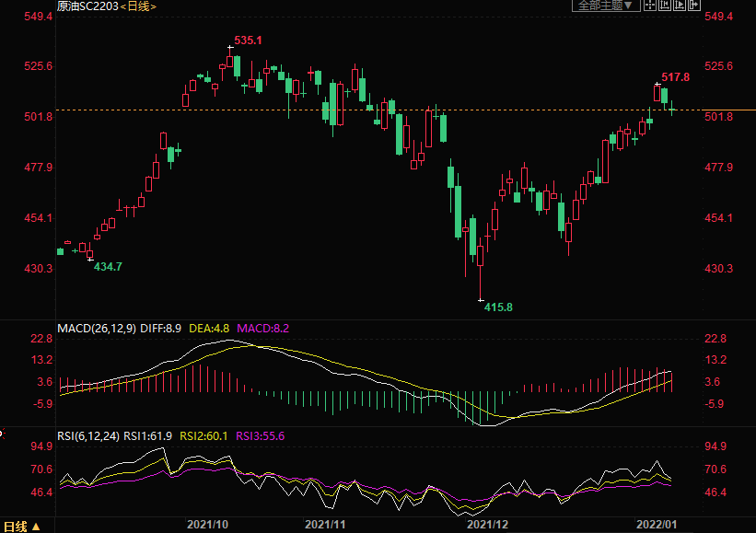
Task: Click the 517.8 recent high price label
Action: coord(675,77)
